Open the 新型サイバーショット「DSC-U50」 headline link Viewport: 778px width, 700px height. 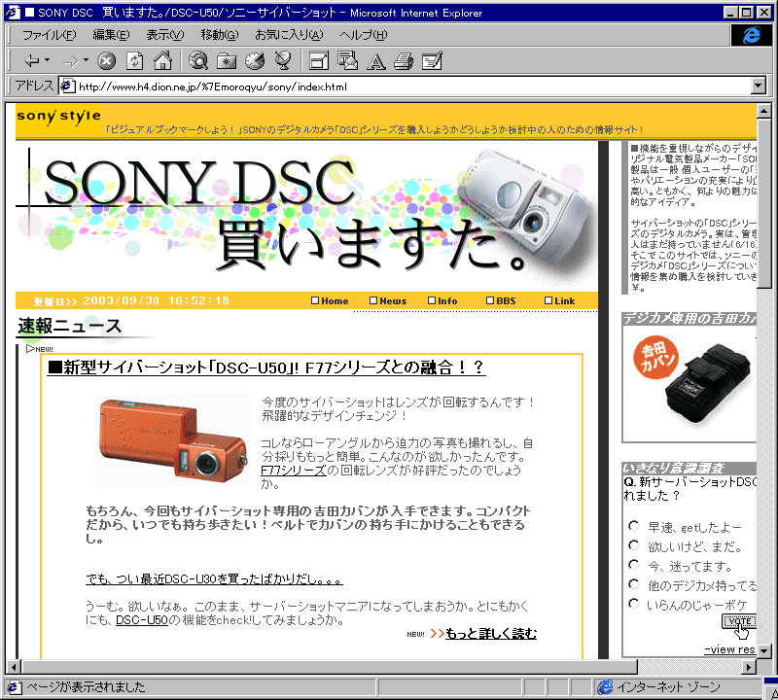coord(266,367)
